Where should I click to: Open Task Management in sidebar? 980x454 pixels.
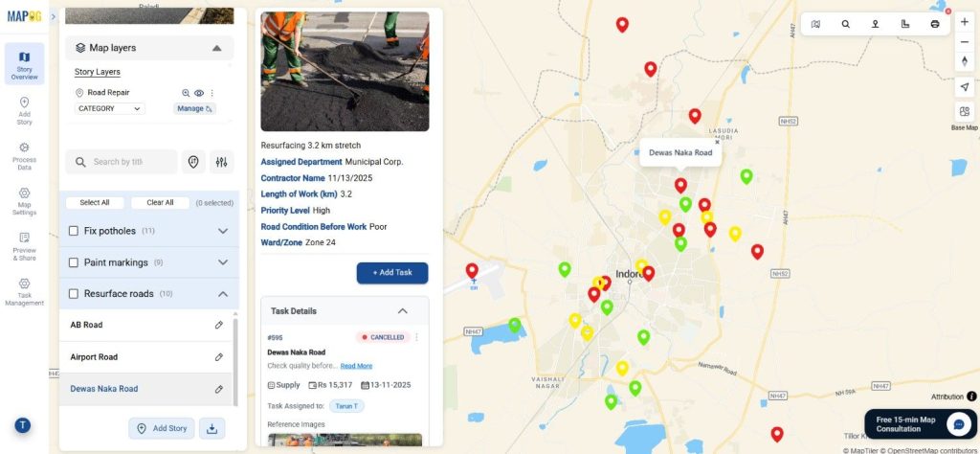(x=24, y=292)
